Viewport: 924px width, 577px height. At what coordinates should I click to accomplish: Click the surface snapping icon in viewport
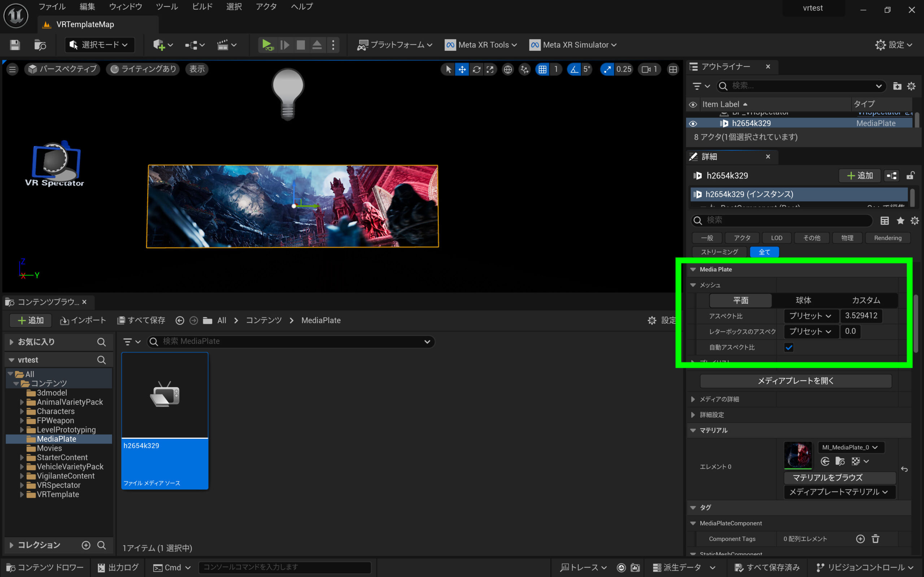524,69
